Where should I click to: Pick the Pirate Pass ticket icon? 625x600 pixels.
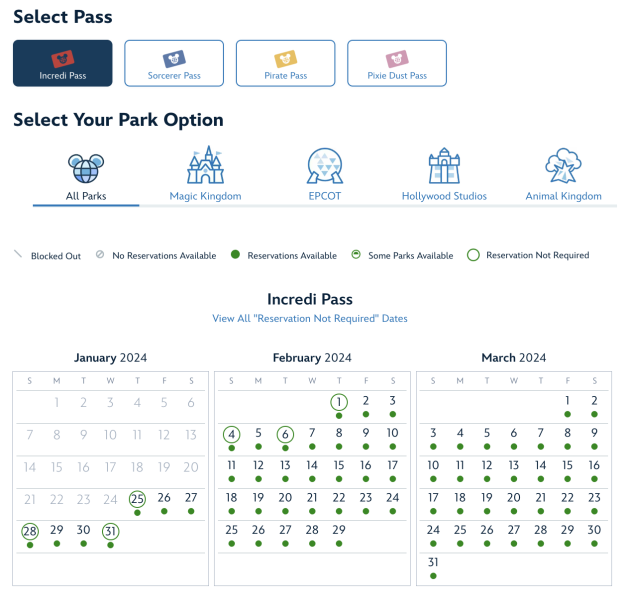click(x=285, y=57)
